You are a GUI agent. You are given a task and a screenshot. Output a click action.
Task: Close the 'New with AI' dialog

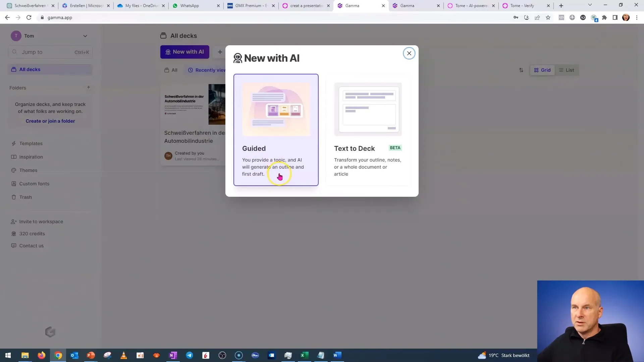(x=409, y=54)
